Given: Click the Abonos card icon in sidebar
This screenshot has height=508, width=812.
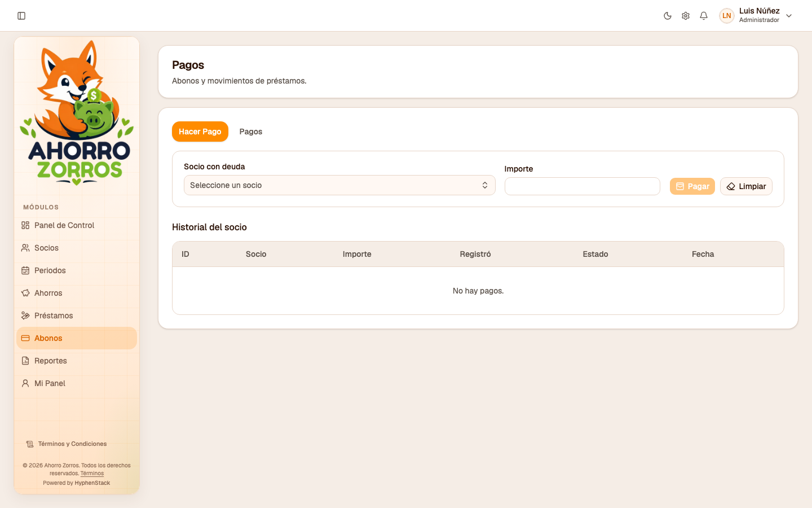Looking at the screenshot, I should [x=25, y=338].
